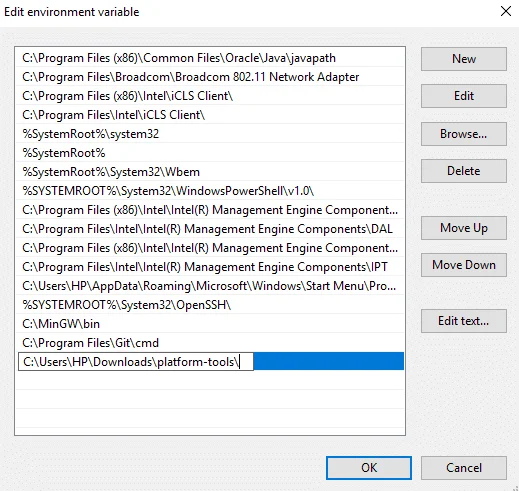The image size is (519, 491).
Task: Select Management Engine Components\DAL entry
Action: pyautogui.click(x=210, y=229)
